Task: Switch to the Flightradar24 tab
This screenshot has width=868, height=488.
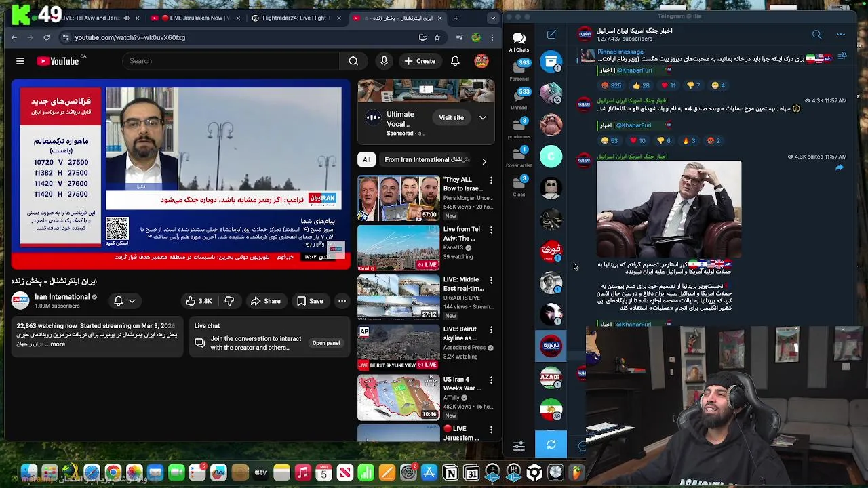Action: [x=297, y=18]
